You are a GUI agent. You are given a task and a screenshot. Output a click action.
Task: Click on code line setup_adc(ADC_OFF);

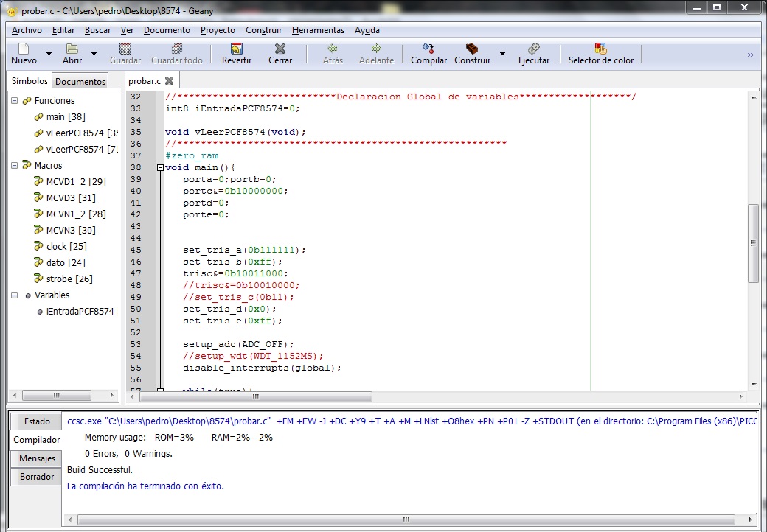[x=239, y=344]
